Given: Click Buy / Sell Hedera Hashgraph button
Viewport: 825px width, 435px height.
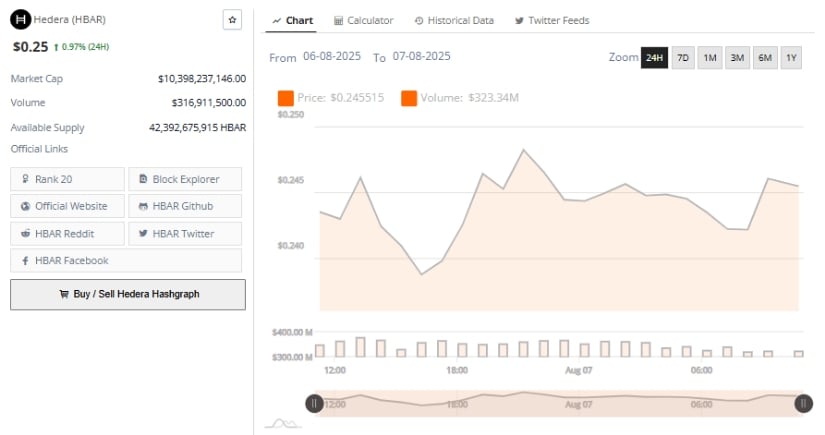Looking at the screenshot, I should point(128,295).
